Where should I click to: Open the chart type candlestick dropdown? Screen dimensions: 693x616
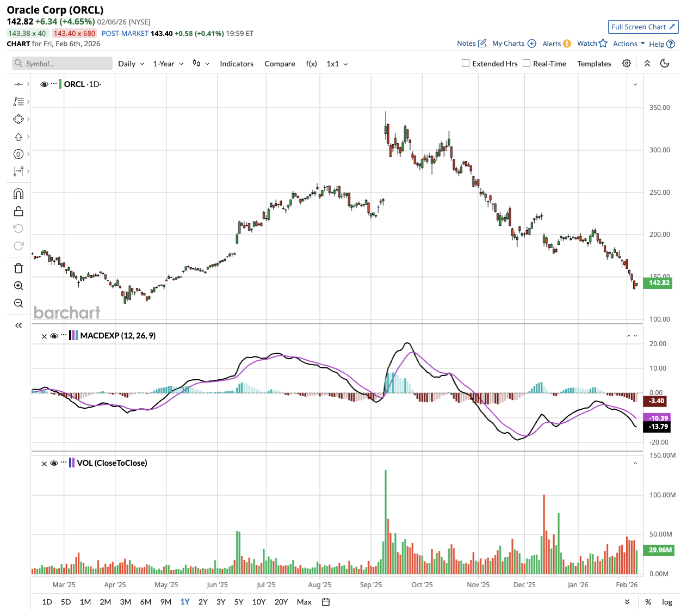[201, 64]
